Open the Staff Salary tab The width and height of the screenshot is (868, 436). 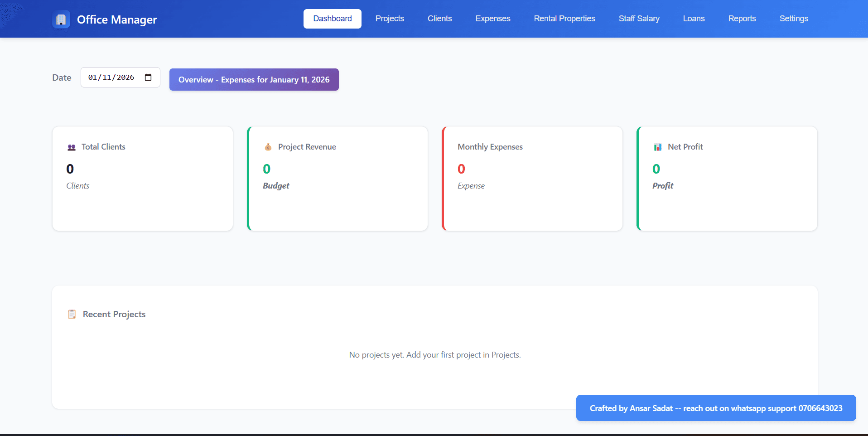639,19
